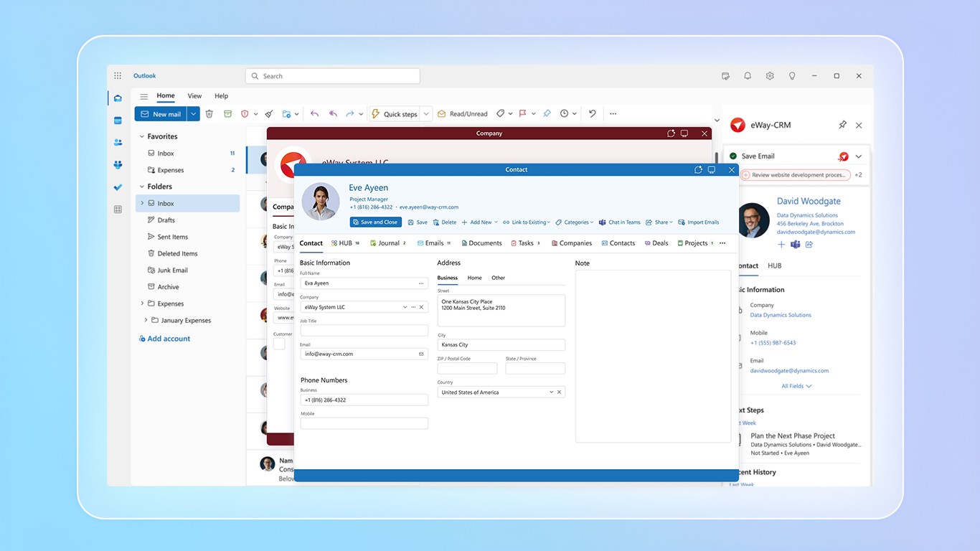Open the Mail module in left rail
The height and width of the screenshot is (551, 980).
coord(118,98)
